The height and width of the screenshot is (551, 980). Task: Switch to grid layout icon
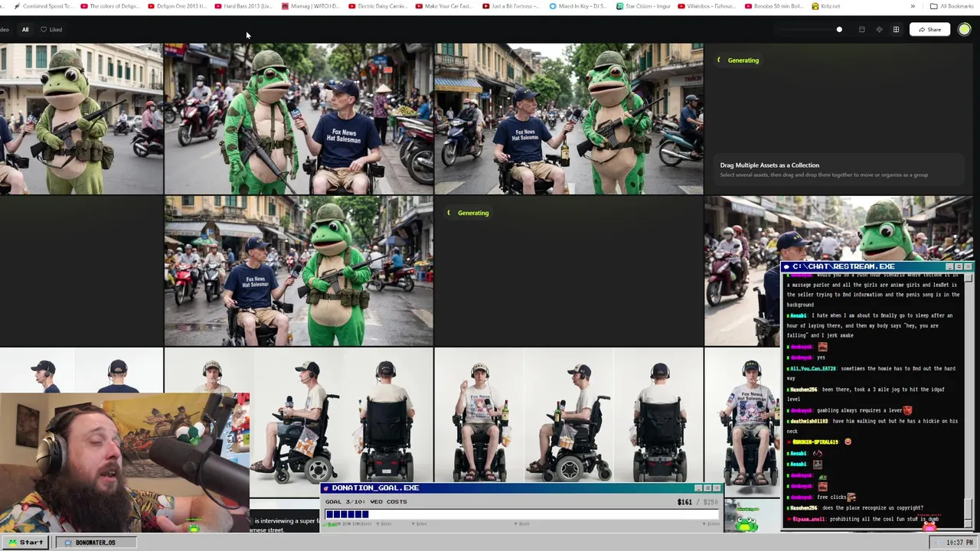[896, 30]
